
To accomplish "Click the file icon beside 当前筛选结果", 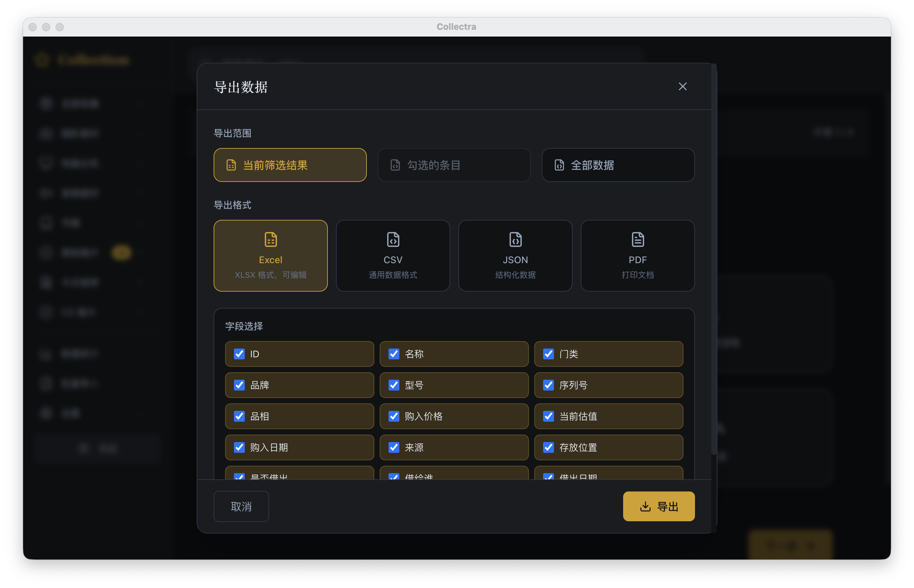I will [231, 165].
